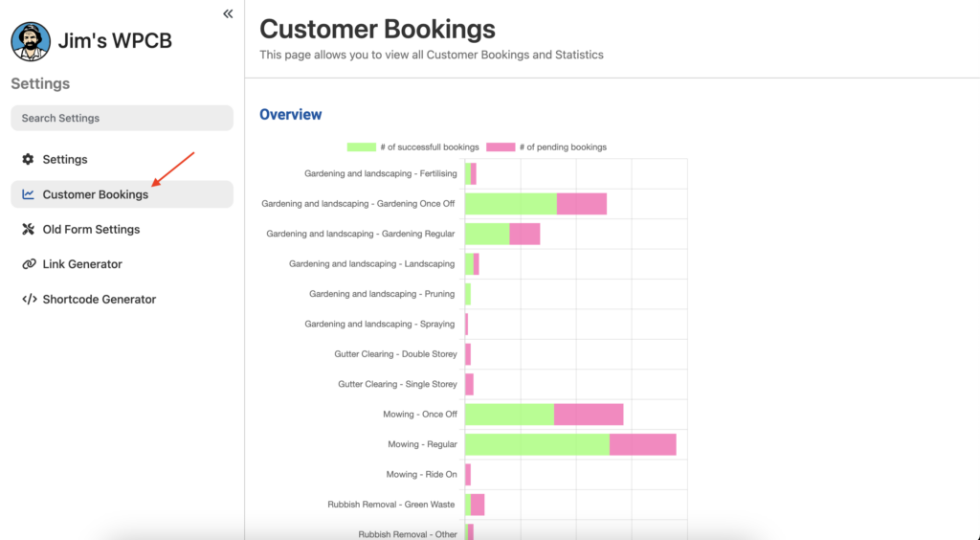
Task: Collapse the sidebar with double chevron
Action: coord(228,13)
